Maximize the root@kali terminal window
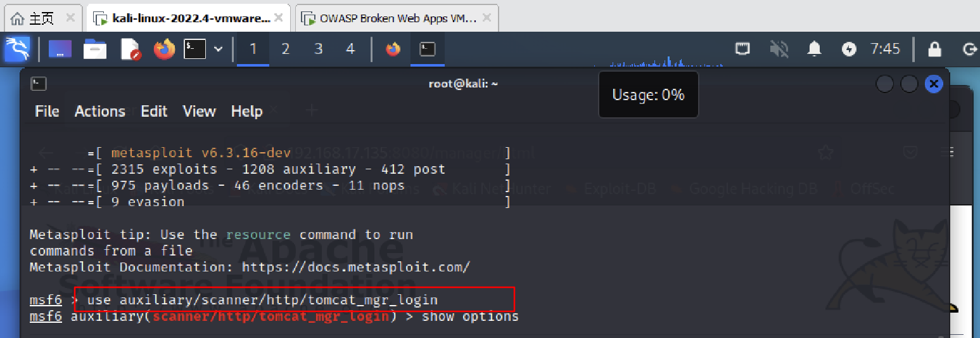This screenshot has width=980, height=338. pyautogui.click(x=909, y=84)
